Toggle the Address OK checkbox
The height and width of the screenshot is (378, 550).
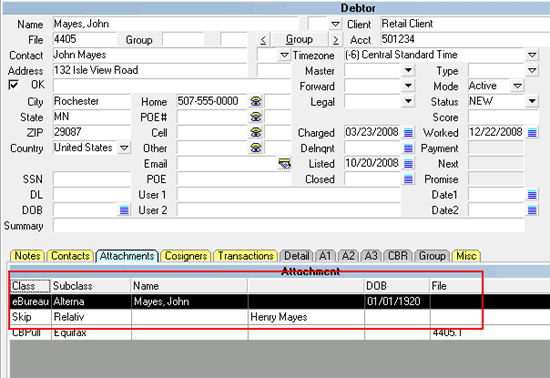coord(13,85)
